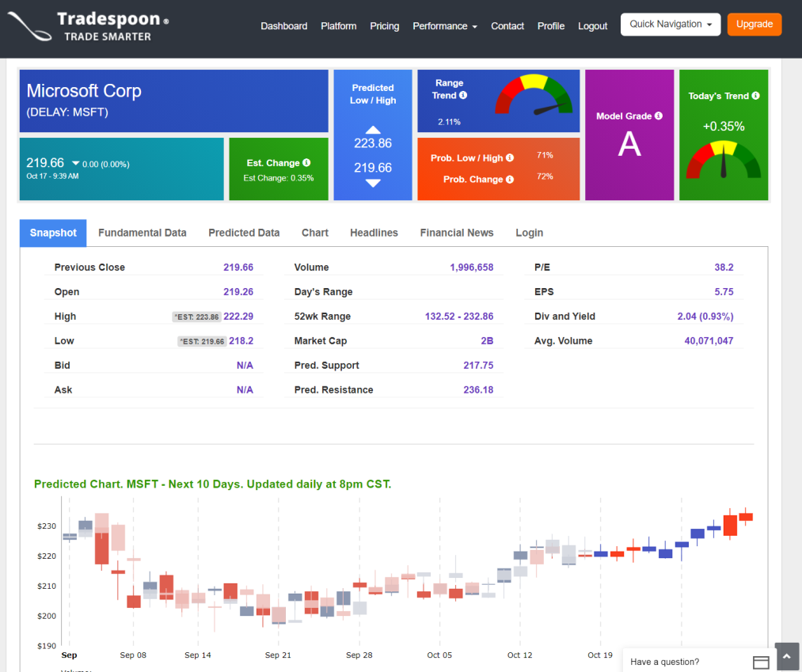Open the Predicted Data tab
This screenshot has height=672, width=802.
tap(244, 233)
